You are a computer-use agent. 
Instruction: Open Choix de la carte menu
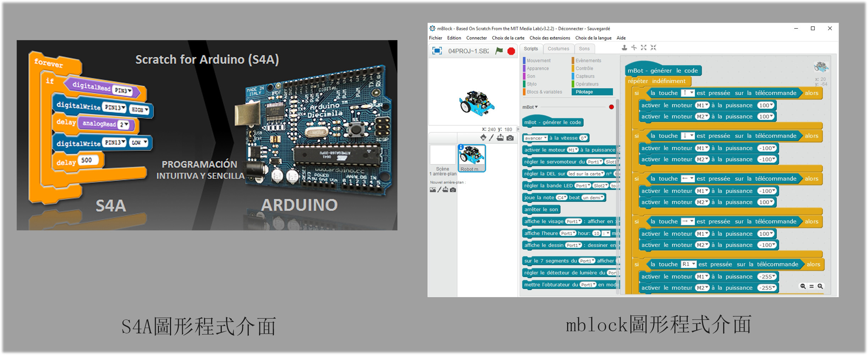coord(508,38)
